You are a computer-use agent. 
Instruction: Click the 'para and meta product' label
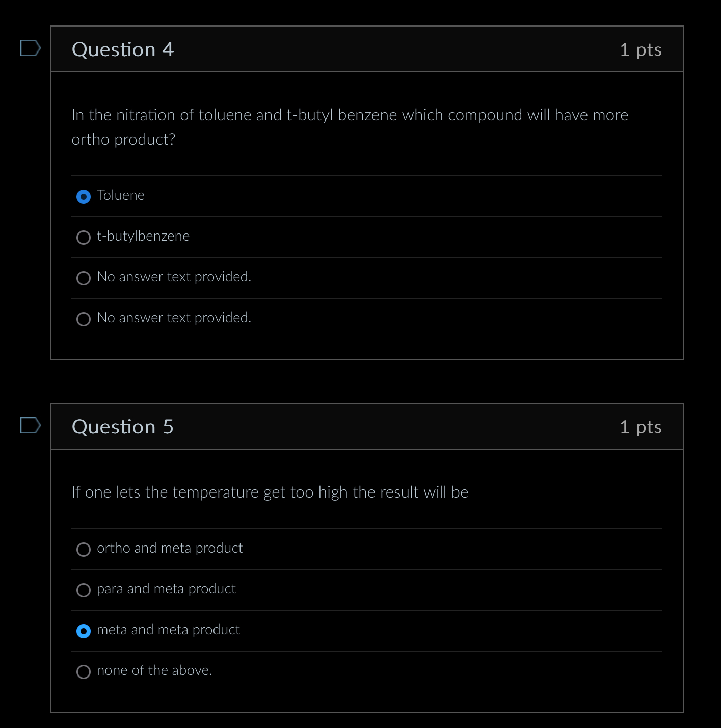point(166,589)
